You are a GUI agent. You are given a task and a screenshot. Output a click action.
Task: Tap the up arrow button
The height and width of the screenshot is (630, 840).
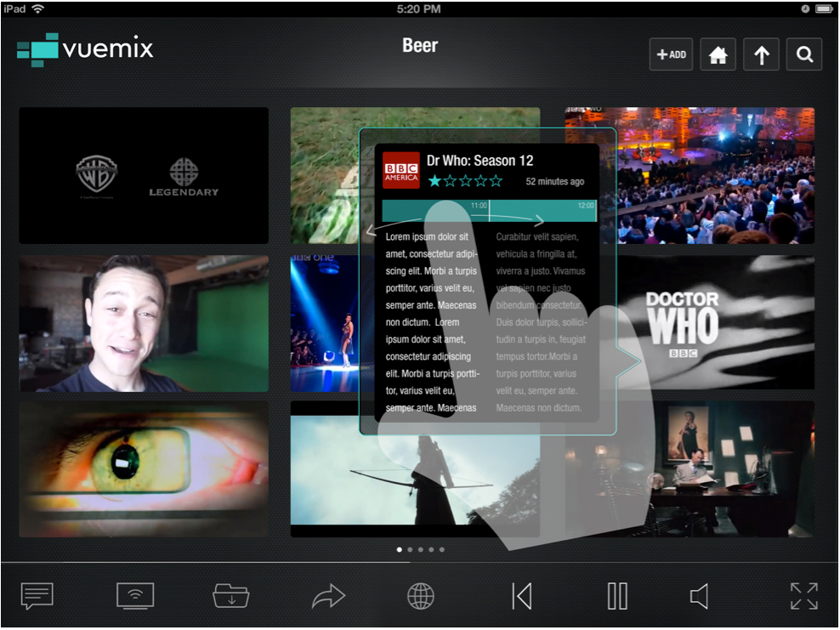tap(761, 54)
